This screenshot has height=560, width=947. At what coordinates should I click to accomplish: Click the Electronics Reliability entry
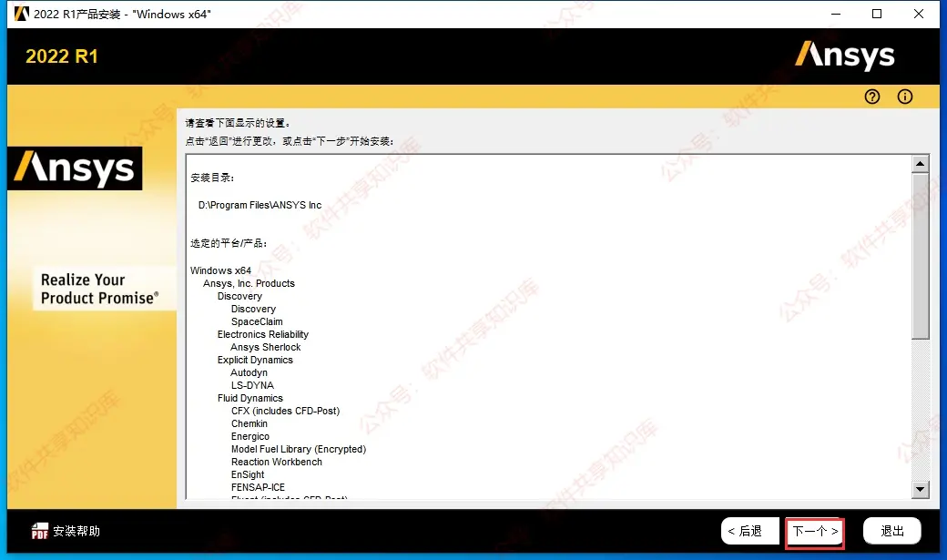[263, 334]
